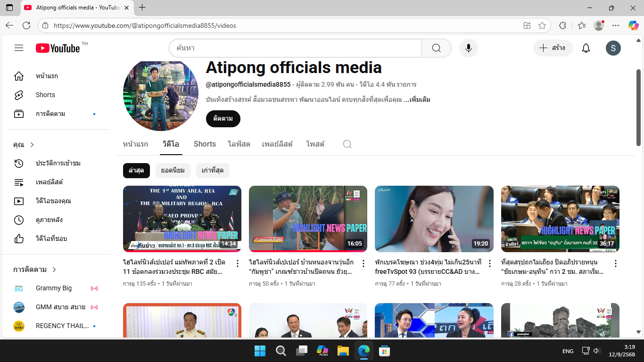Open the account avatar menu
Image resolution: width=644 pixels, height=362 pixels.
pyautogui.click(x=613, y=48)
